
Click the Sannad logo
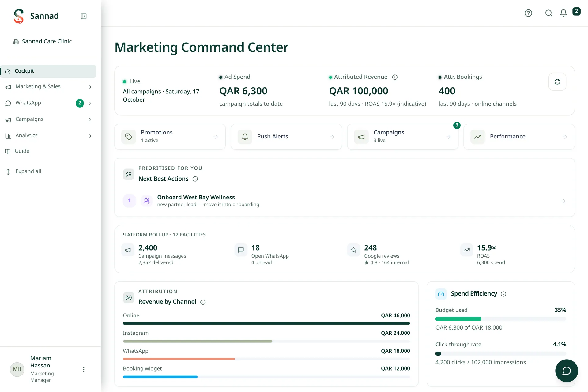coord(19,16)
